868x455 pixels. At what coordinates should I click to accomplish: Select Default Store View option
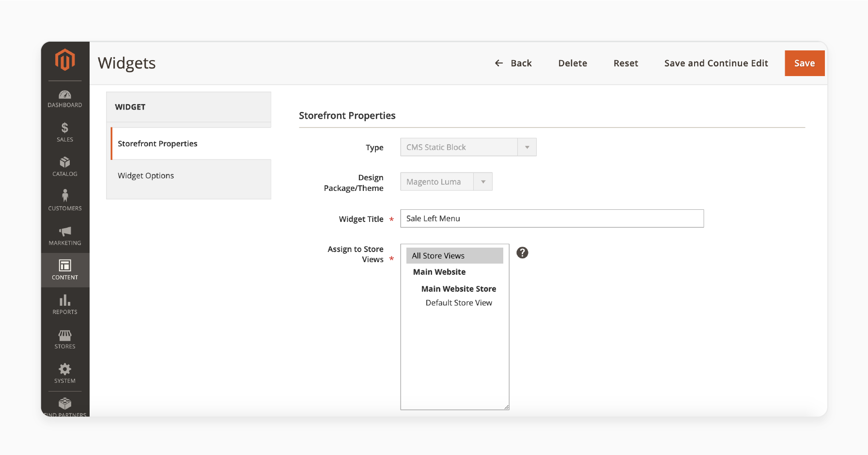tap(459, 303)
